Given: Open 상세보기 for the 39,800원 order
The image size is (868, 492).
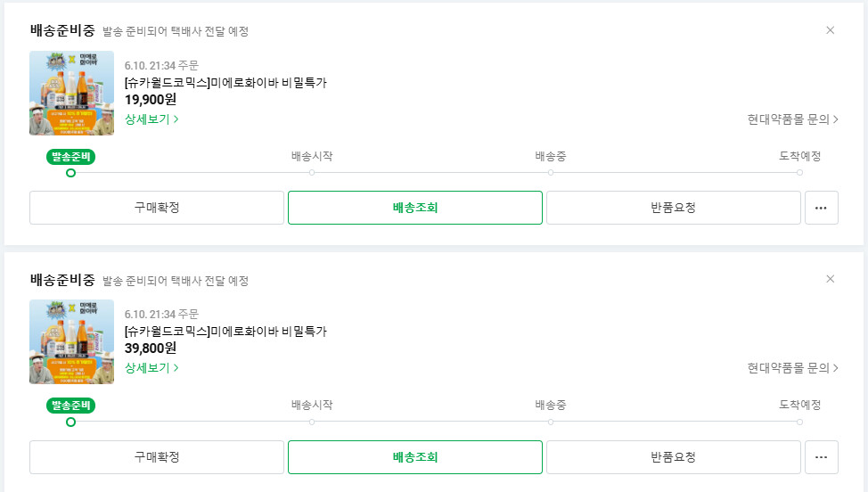Looking at the screenshot, I should pos(151,367).
